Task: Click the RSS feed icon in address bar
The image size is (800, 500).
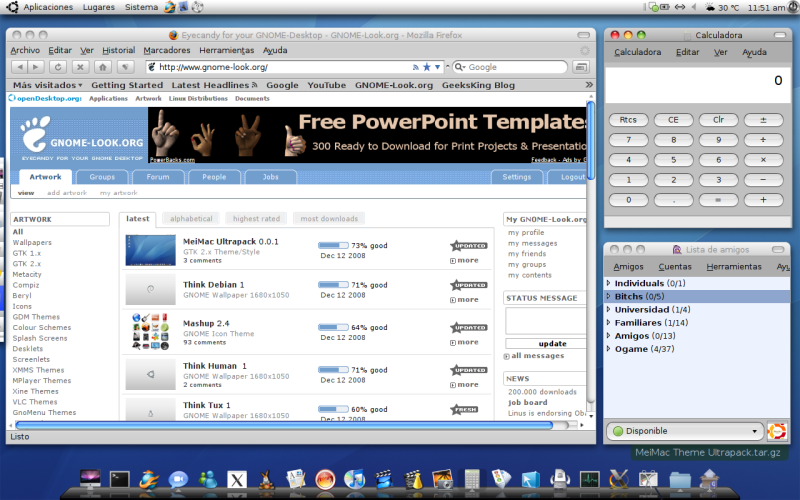Action: [x=415, y=67]
